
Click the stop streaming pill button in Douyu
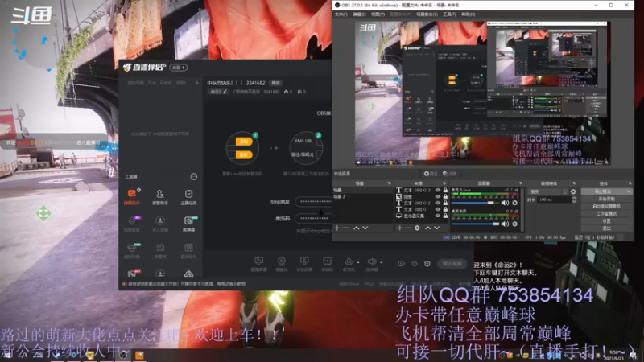(x=452, y=264)
